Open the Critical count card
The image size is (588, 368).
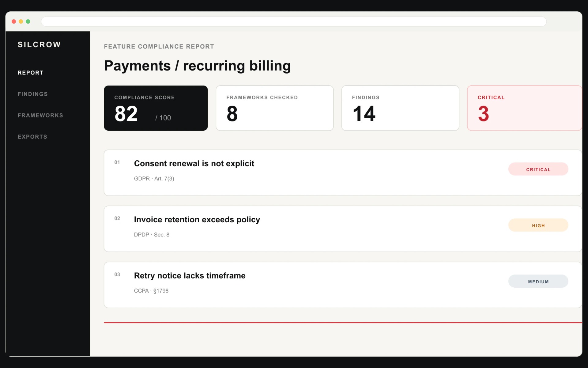(x=524, y=108)
